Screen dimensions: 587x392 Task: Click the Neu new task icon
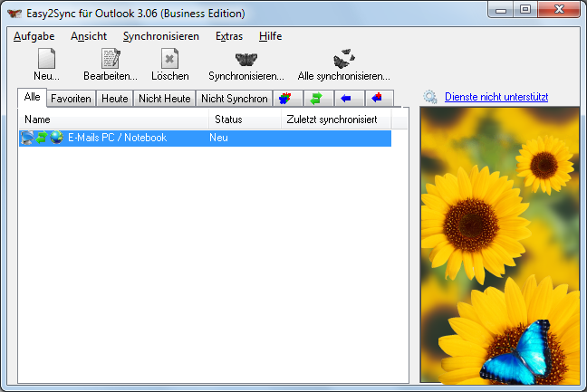tap(46, 59)
